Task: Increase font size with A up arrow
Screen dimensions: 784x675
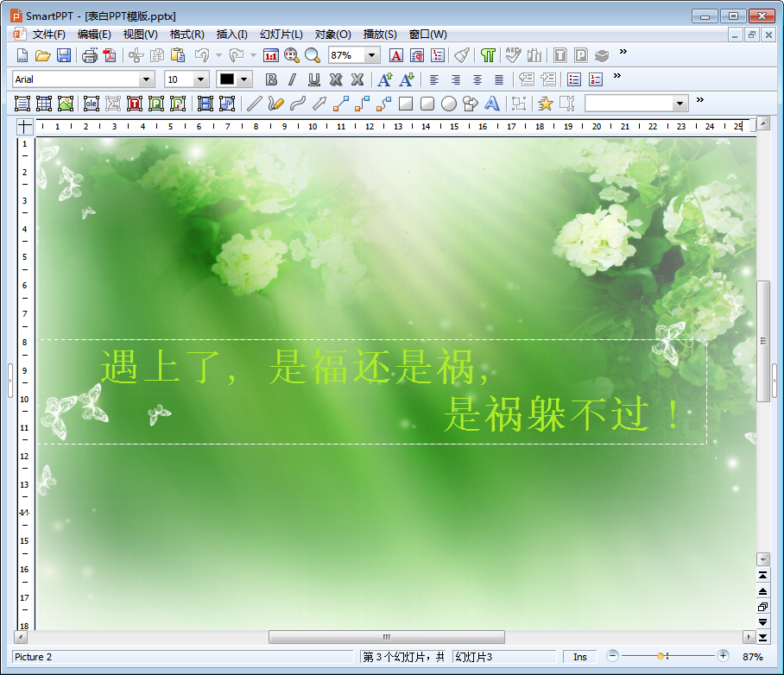Action: tap(385, 79)
